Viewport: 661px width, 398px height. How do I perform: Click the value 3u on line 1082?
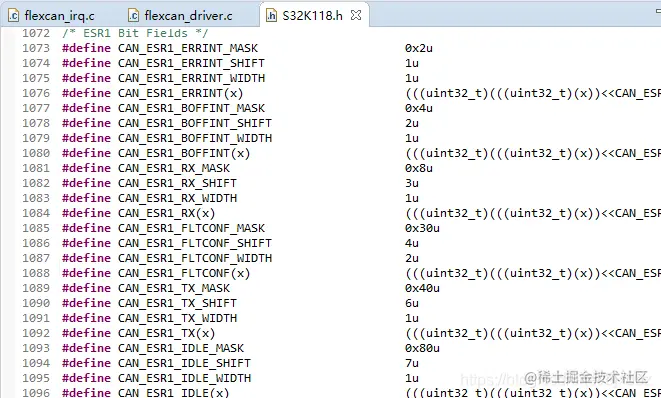(411, 183)
